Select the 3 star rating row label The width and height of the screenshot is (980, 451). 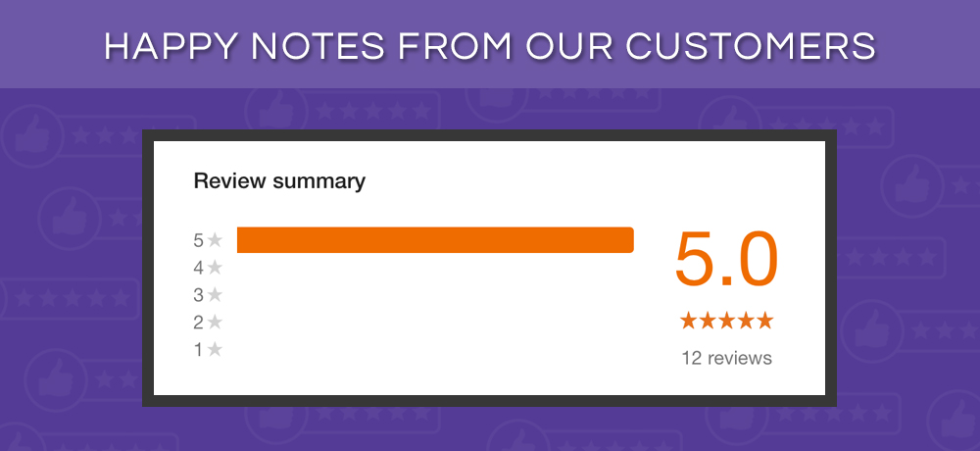[208, 294]
